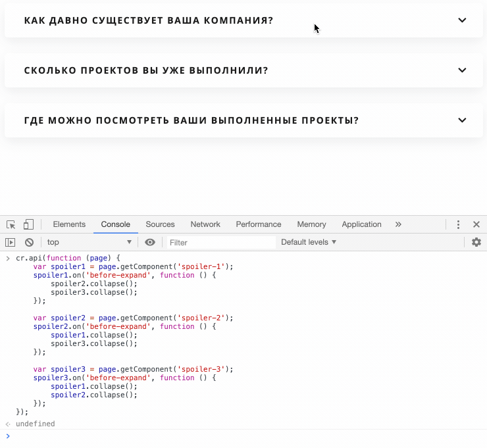Screen dimensions: 487x448
Task: Click the 'spoiler1.on('before-expand'' code line
Action: pos(124,276)
